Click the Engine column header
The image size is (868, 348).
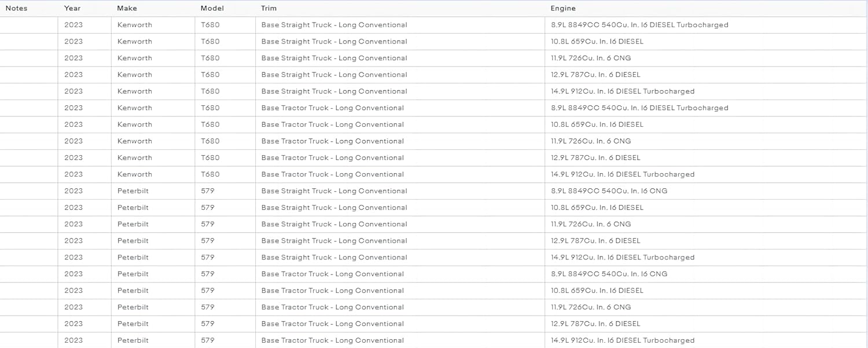point(563,9)
